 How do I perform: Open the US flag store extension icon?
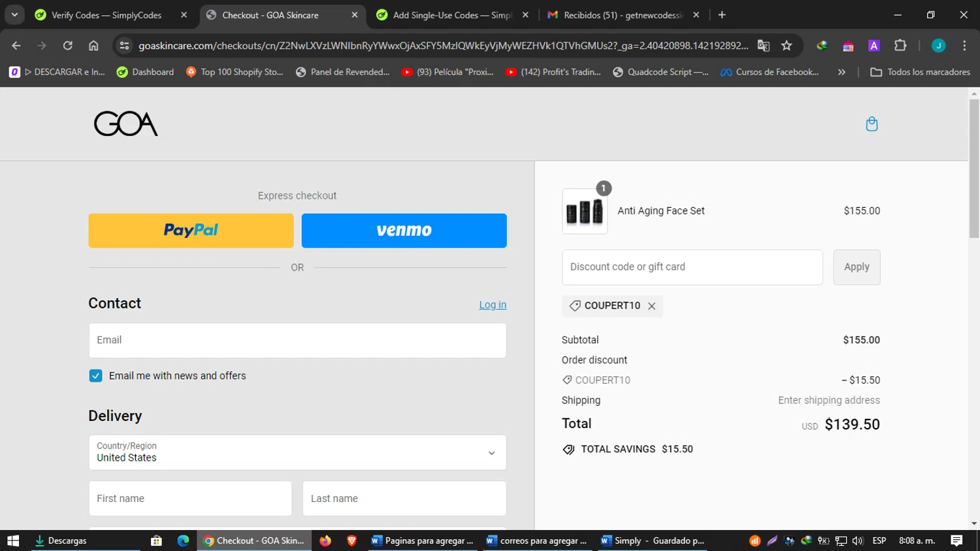coord(848,45)
